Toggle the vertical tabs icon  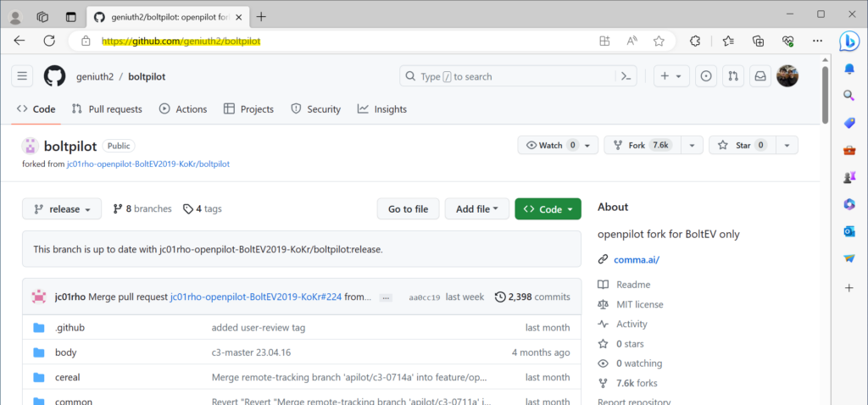(x=71, y=17)
